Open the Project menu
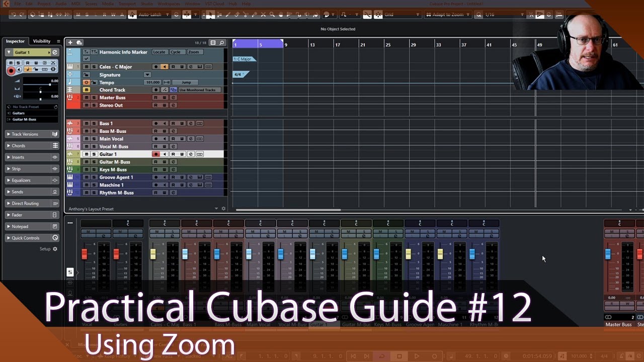Viewport: 644px width, 362px height. 44,4
